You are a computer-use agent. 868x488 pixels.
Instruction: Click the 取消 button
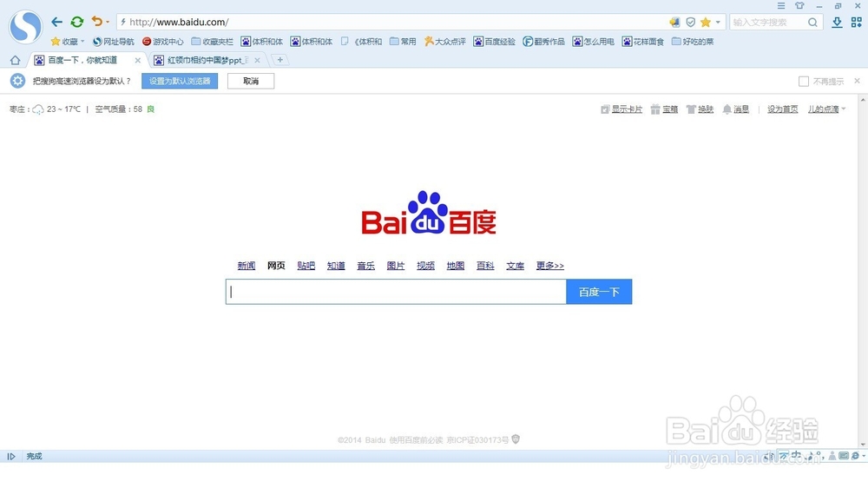tap(251, 81)
